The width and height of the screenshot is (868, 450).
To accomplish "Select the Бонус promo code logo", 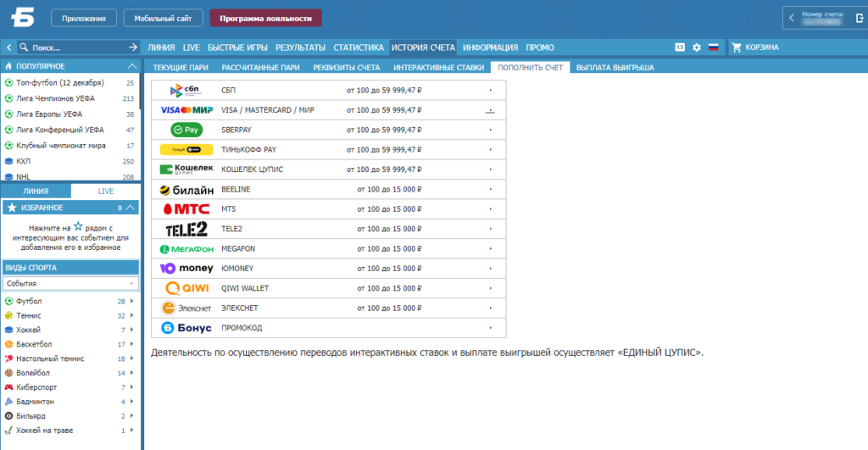I will point(186,328).
